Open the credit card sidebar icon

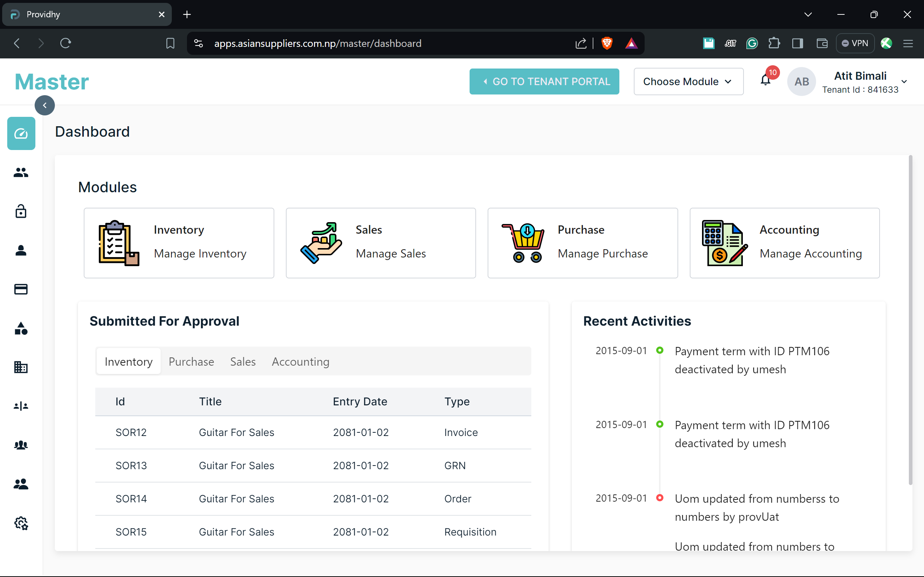(21, 289)
